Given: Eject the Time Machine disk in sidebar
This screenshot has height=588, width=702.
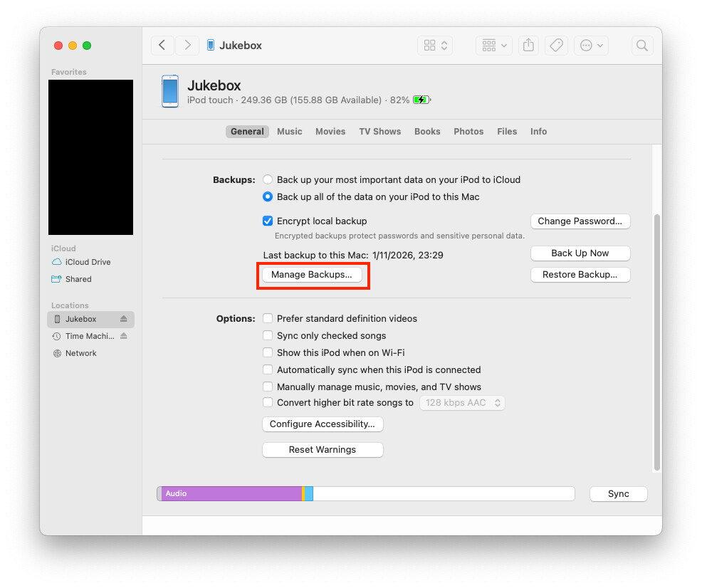Looking at the screenshot, I should 123,336.
